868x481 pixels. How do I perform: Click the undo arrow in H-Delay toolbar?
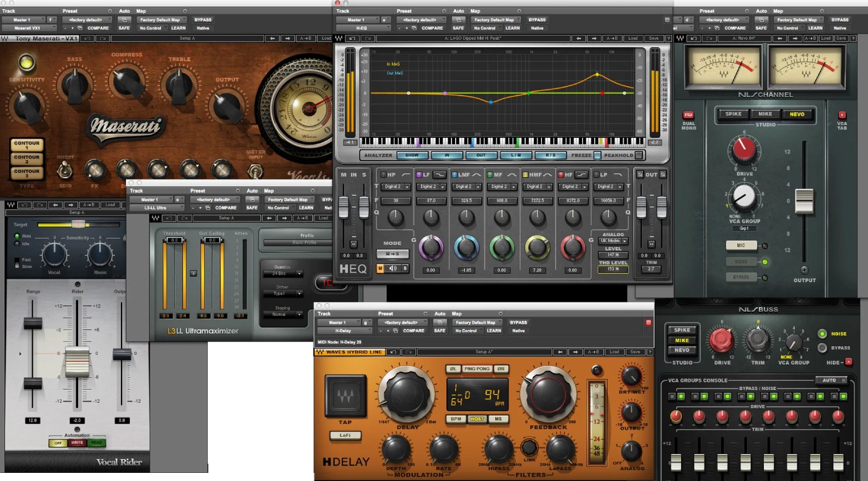click(393, 352)
